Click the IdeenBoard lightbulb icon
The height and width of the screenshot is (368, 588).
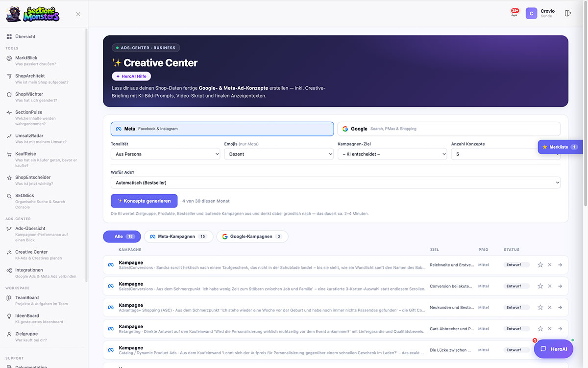point(9,316)
